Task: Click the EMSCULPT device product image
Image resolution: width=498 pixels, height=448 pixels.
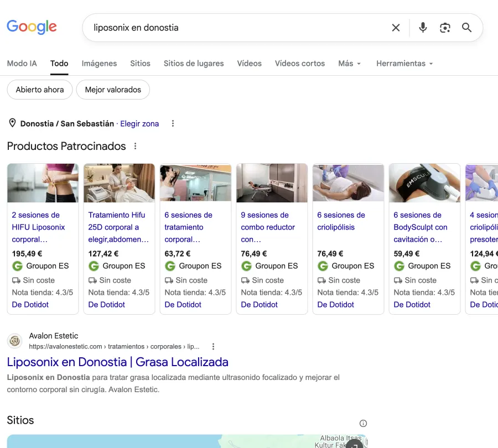Action: (424, 183)
